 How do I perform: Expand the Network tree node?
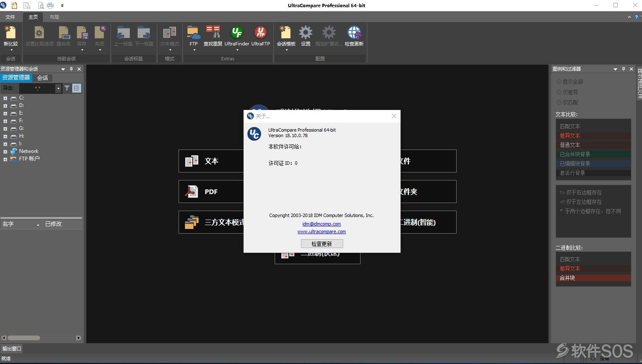coord(5,152)
